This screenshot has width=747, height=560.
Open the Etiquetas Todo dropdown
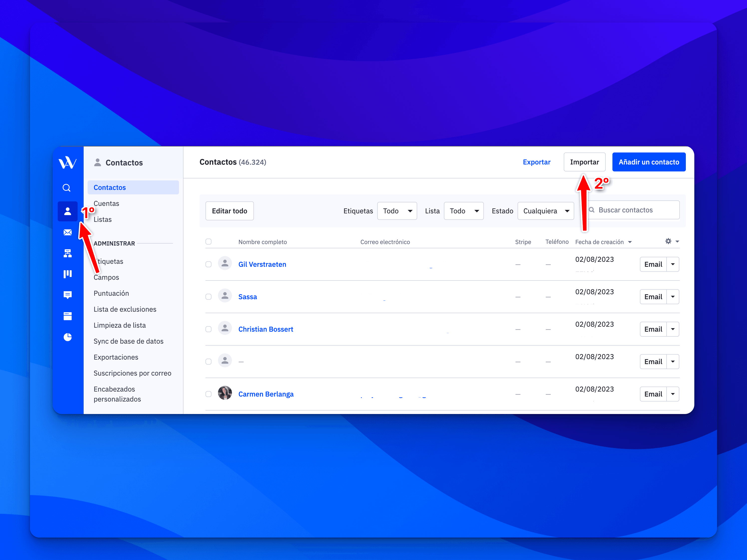click(x=397, y=211)
